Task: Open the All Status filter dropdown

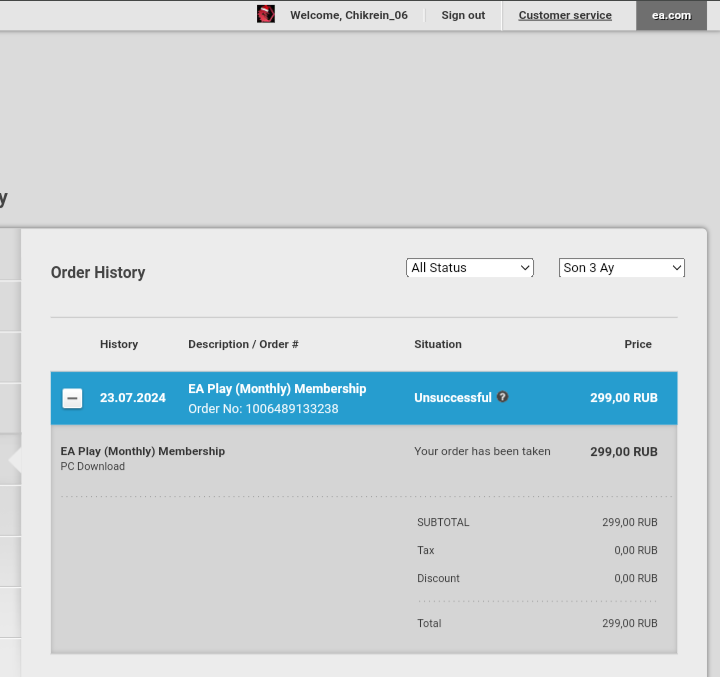Action: pyautogui.click(x=470, y=268)
